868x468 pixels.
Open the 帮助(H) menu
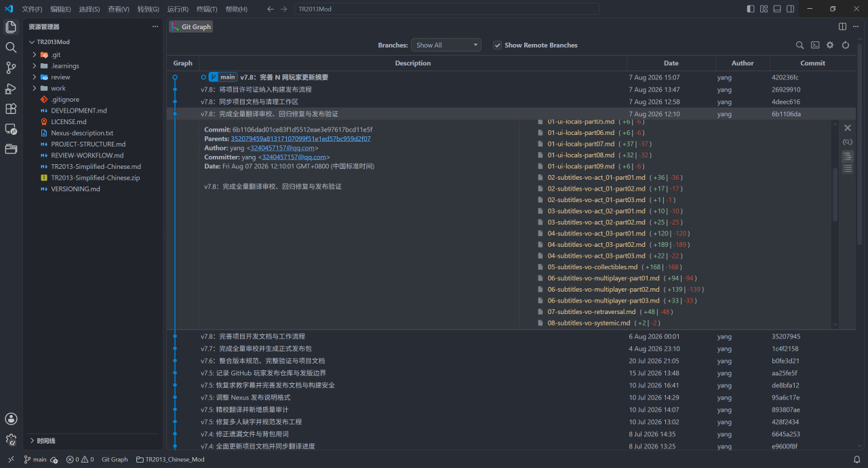click(x=236, y=9)
